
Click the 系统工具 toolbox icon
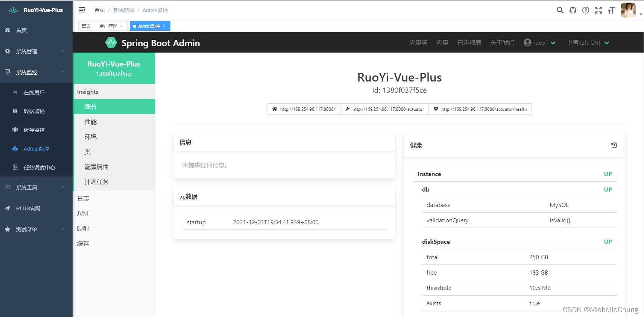pos(8,187)
